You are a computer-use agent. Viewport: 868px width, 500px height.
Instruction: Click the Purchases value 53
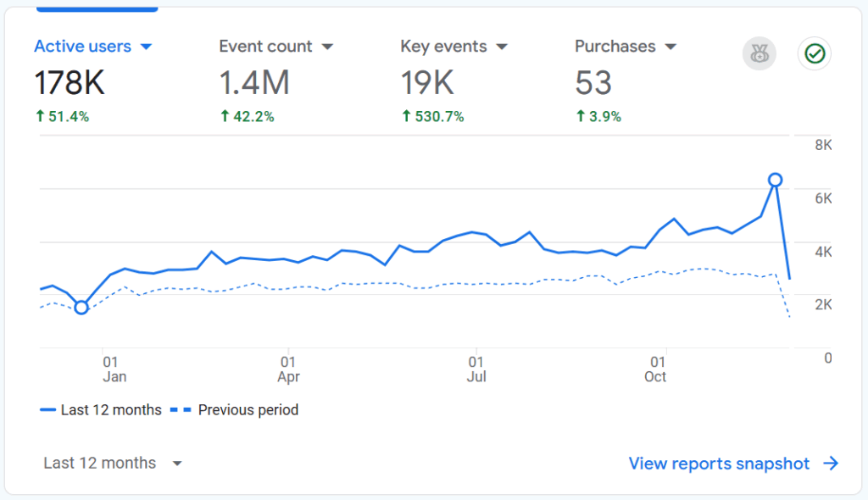point(594,82)
